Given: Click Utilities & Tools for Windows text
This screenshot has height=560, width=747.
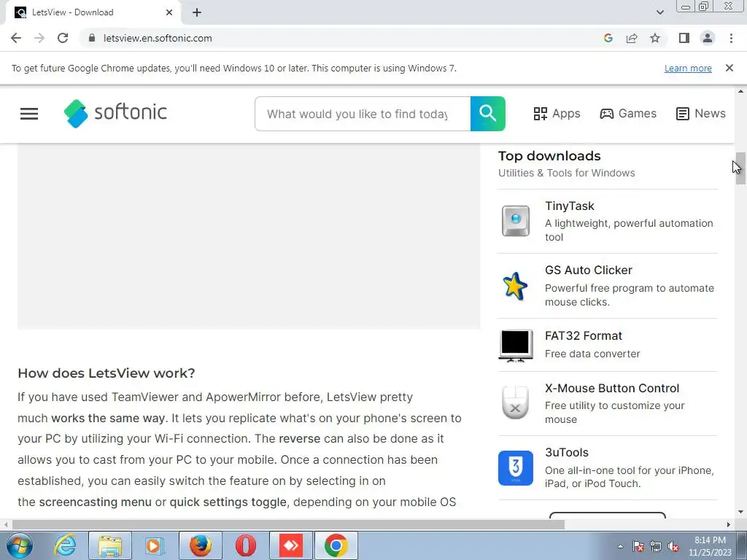Looking at the screenshot, I should (566, 173).
